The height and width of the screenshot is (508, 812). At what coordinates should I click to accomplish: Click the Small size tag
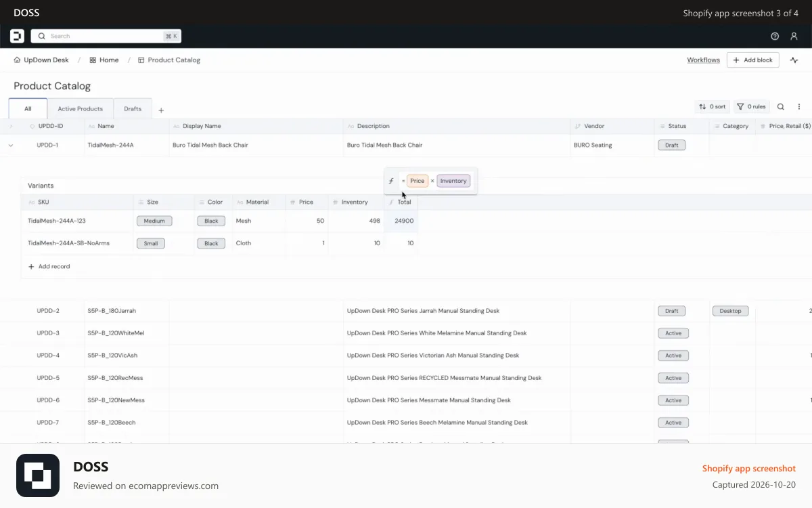click(151, 243)
